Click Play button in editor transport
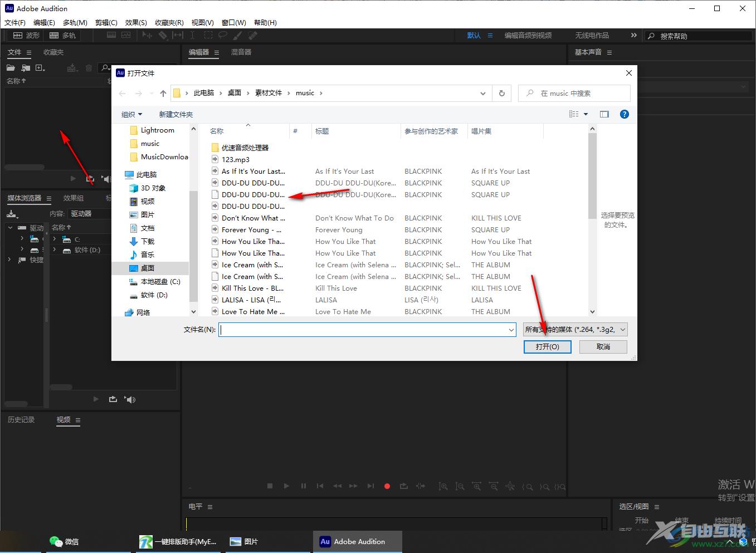This screenshot has height=553, width=756. tap(286, 486)
